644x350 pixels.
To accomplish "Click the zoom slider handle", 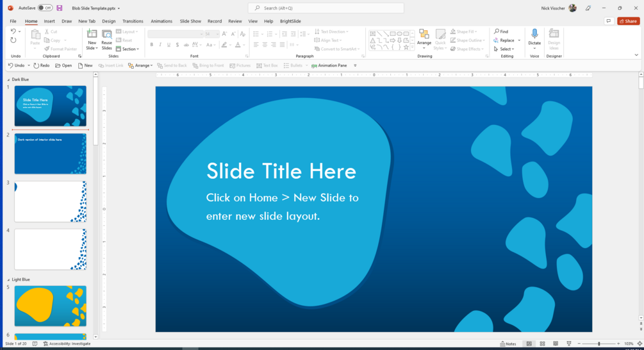I will [599, 344].
